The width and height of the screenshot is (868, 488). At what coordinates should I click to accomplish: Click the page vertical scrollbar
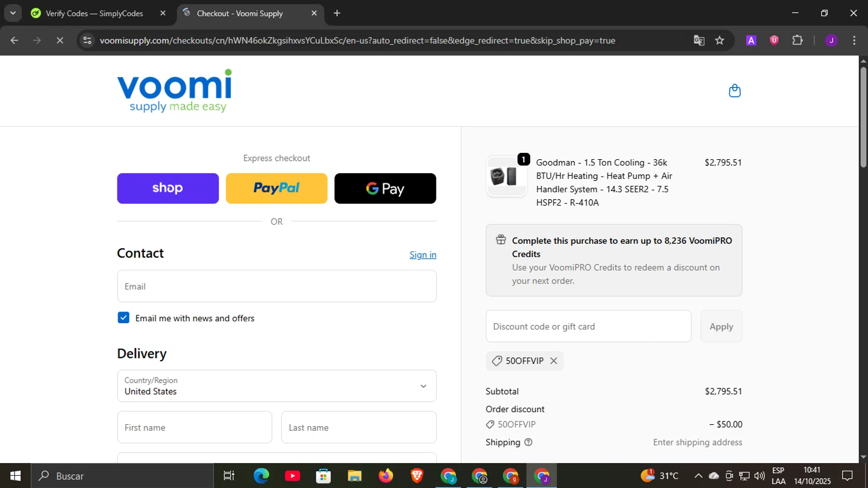[x=863, y=118]
